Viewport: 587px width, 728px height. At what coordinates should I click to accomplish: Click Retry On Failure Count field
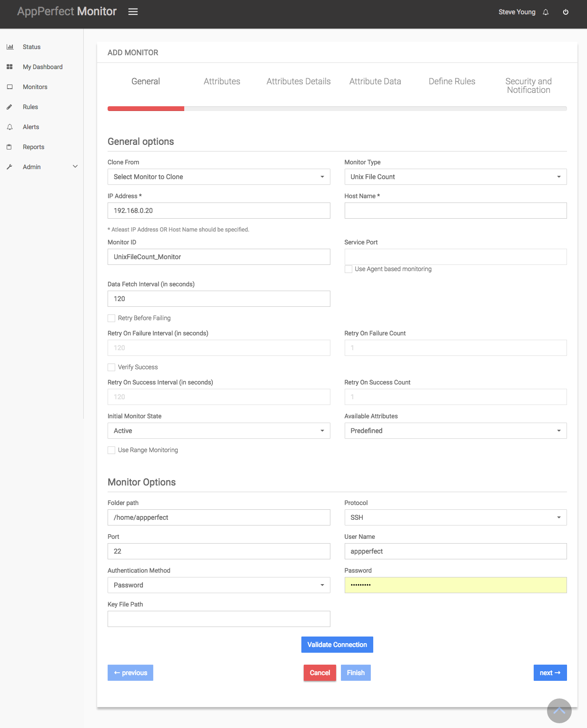click(456, 348)
